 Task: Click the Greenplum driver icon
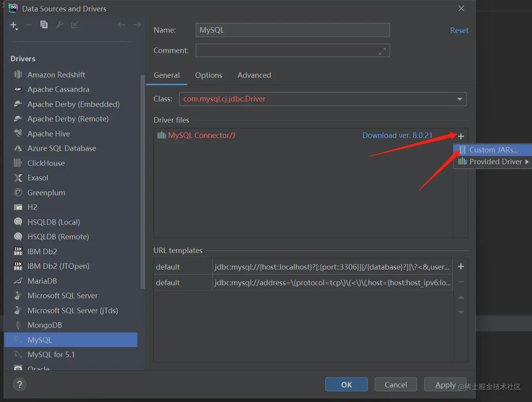18,193
